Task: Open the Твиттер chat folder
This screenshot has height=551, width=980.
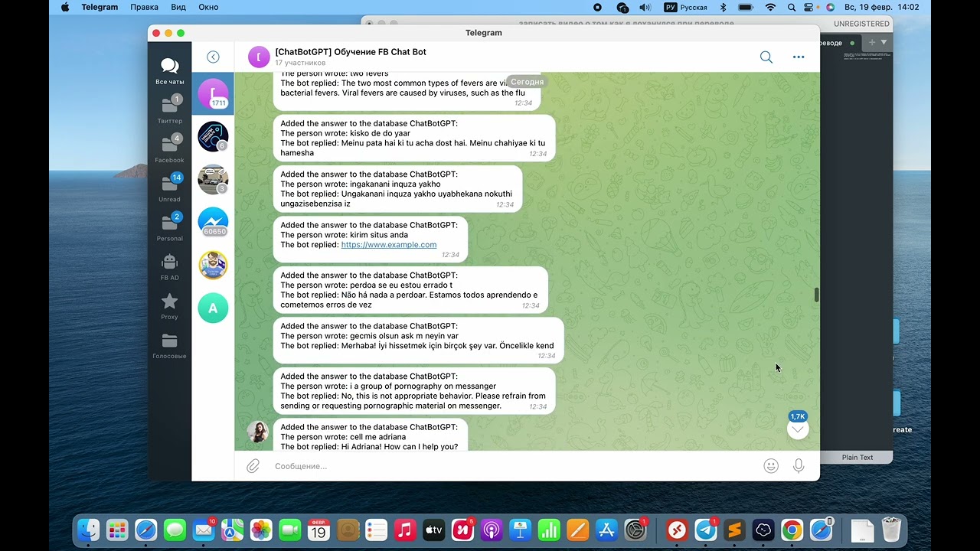Action: 169,109
